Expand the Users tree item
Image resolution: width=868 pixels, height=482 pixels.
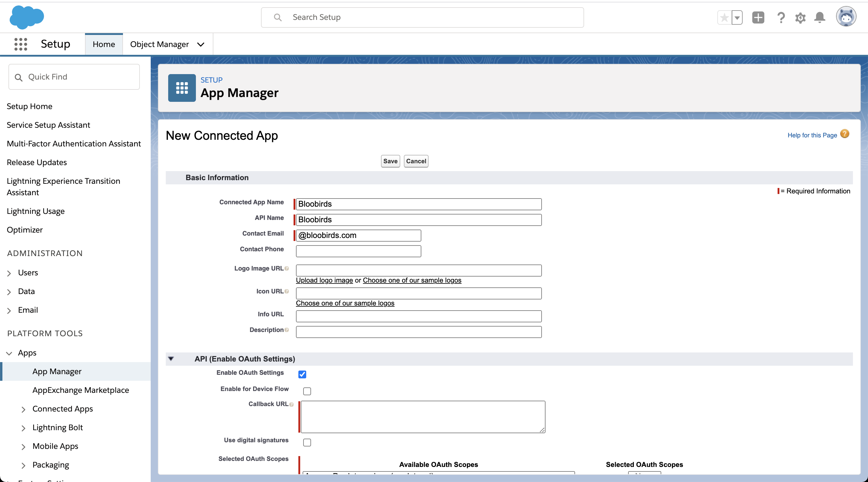9,273
